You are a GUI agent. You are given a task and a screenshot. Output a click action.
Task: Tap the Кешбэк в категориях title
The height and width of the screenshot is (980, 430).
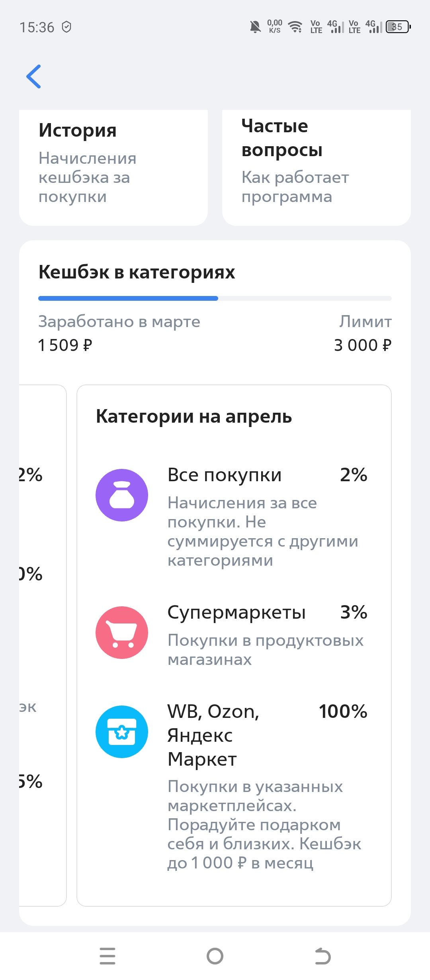click(x=137, y=272)
